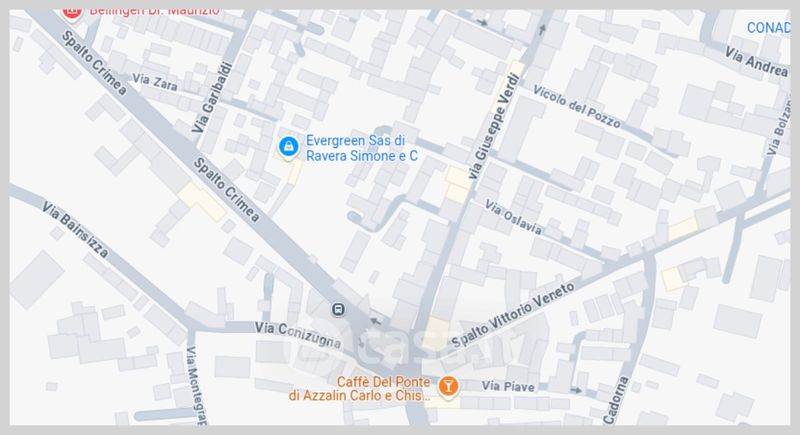The width and height of the screenshot is (800, 435).
Task: Open the Caffè Del Ponte di Azzalin label
Action: (360, 389)
